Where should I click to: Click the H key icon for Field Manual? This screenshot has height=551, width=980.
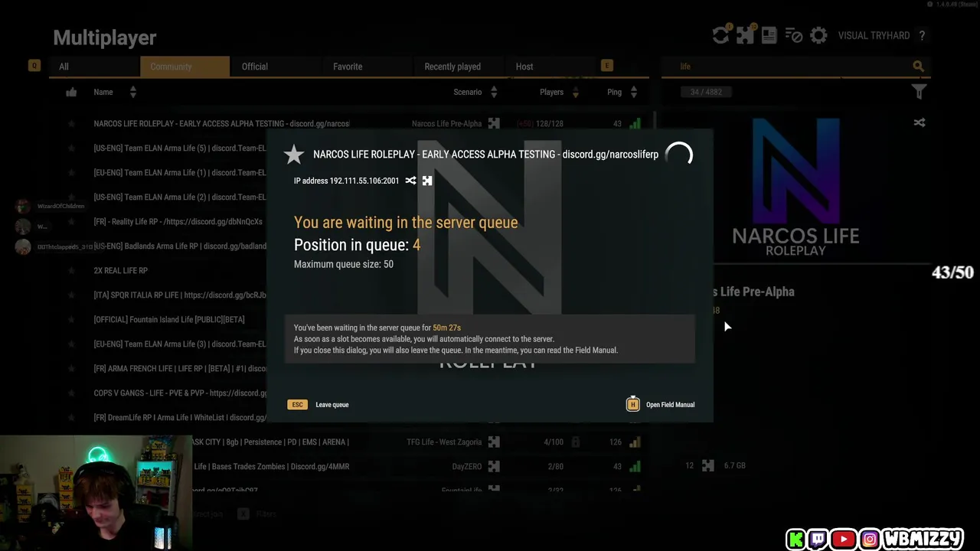(x=632, y=404)
